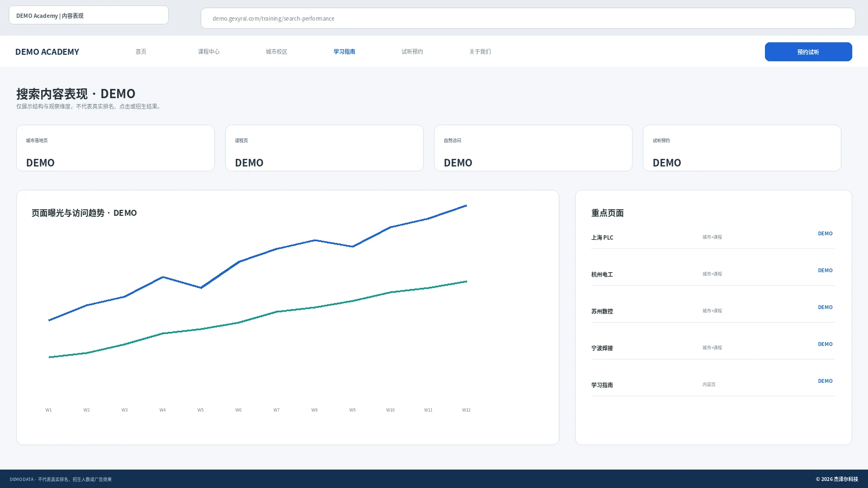
Task: Visit the 关于我们 page
Action: [480, 52]
